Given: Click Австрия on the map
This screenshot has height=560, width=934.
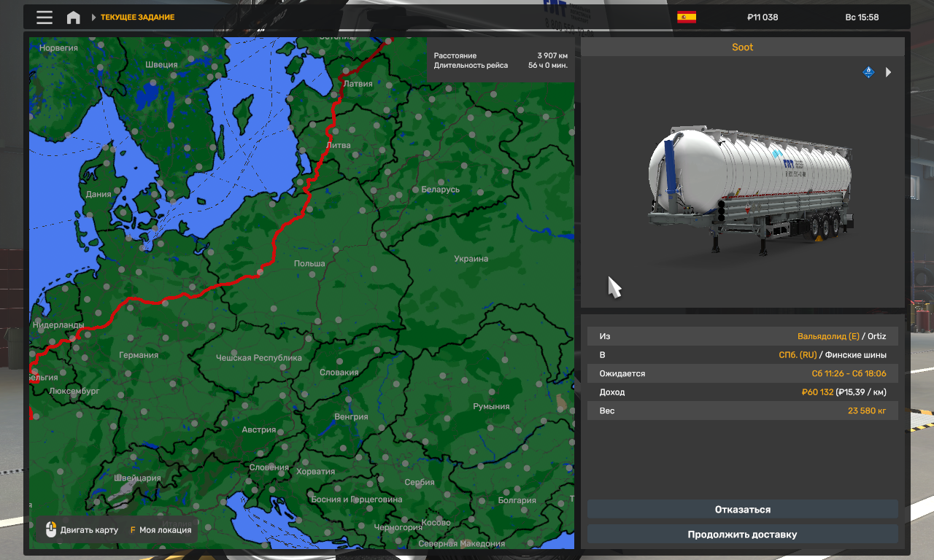Looking at the screenshot, I should tap(259, 430).
